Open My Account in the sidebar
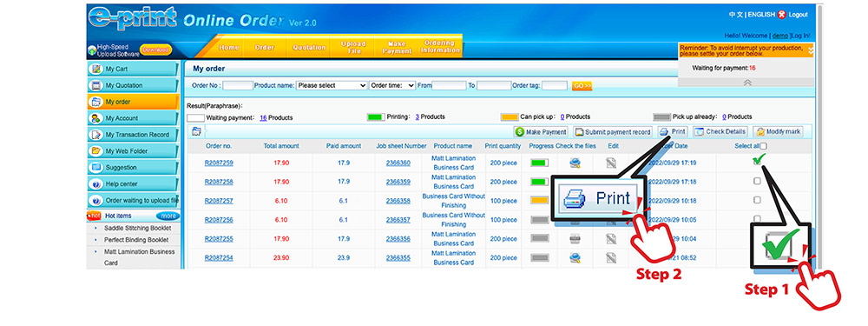This screenshot has width=868, height=326. pyautogui.click(x=133, y=118)
